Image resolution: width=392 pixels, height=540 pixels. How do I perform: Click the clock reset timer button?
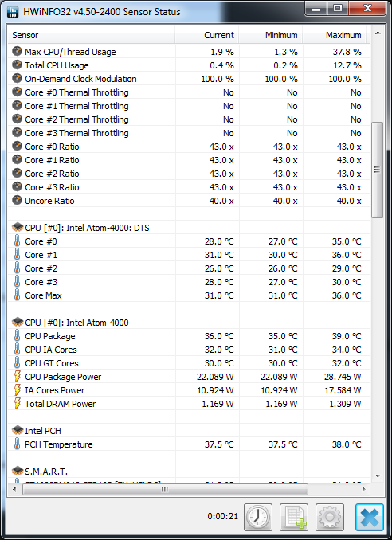(x=258, y=517)
